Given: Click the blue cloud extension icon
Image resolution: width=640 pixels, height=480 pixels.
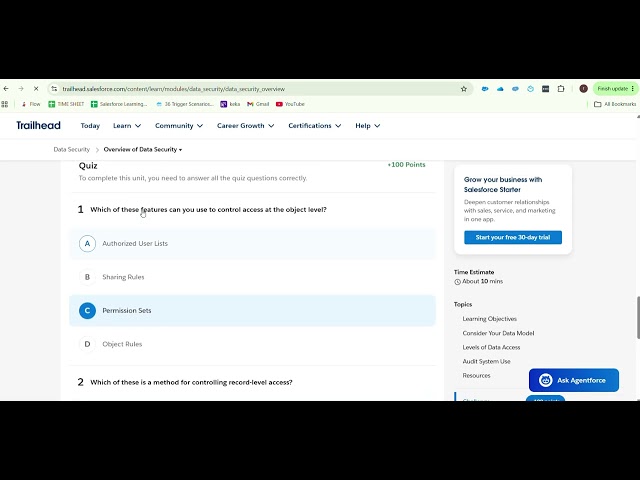Looking at the screenshot, I should (500, 89).
